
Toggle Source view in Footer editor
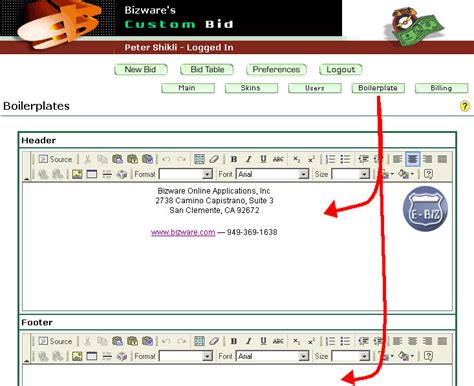55,341
